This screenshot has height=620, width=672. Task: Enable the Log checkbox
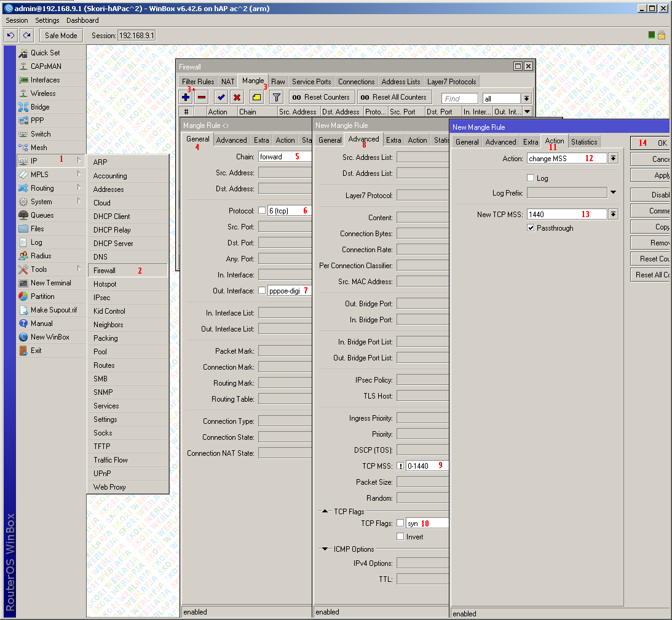tap(531, 178)
